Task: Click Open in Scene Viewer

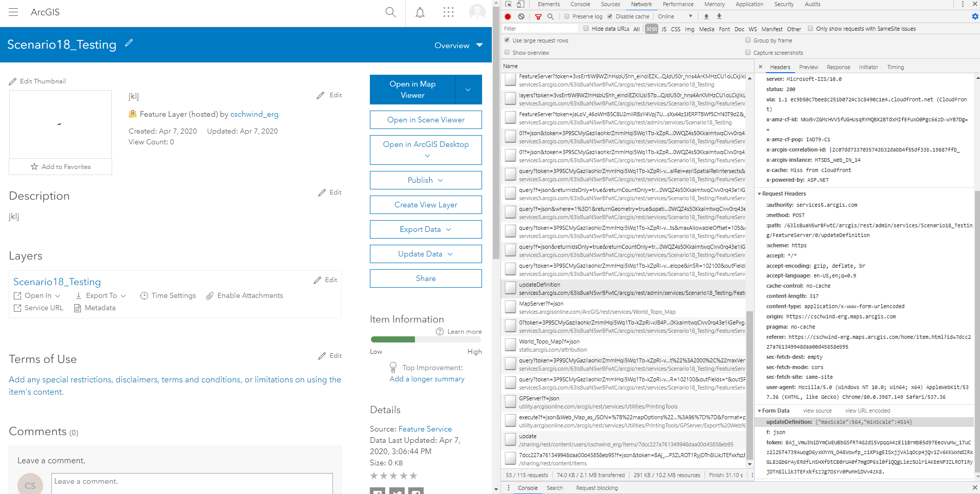Action: point(426,120)
